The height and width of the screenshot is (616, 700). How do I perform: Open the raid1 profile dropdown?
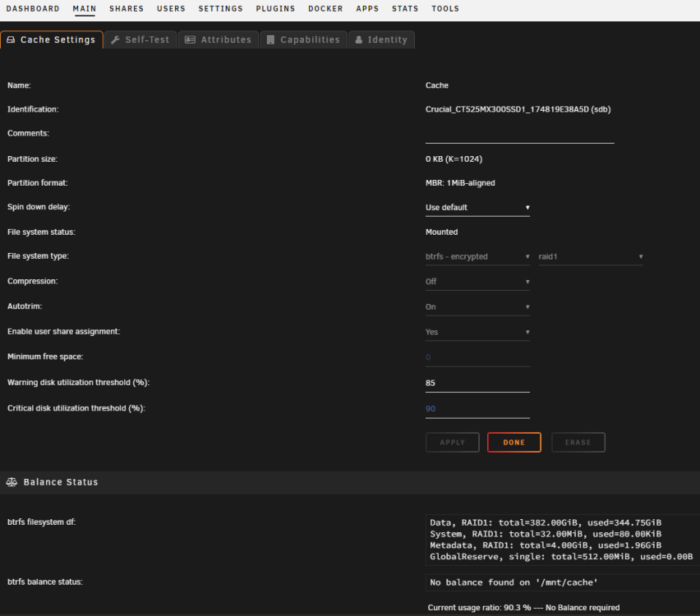591,256
